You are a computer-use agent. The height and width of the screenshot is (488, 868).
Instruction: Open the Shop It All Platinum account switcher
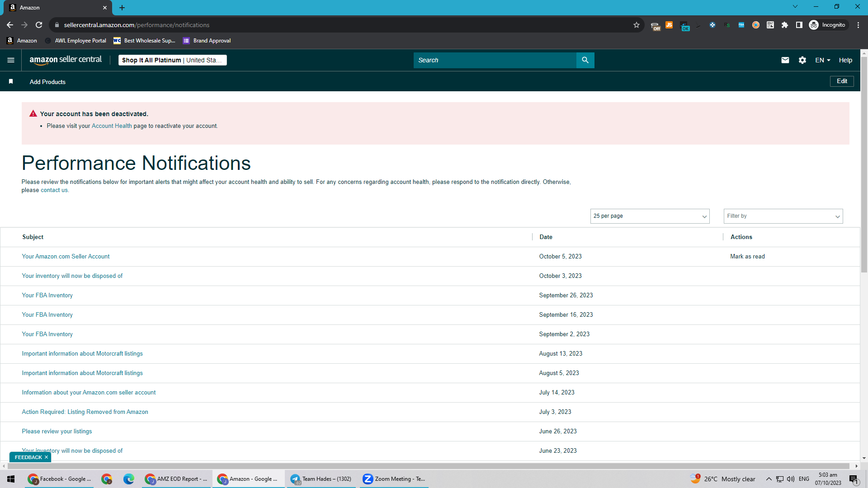click(x=172, y=60)
